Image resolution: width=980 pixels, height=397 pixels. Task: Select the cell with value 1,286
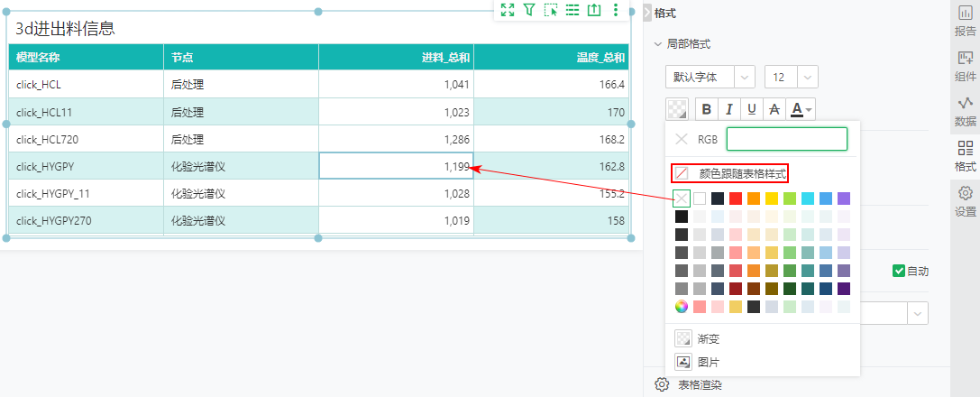[397, 139]
